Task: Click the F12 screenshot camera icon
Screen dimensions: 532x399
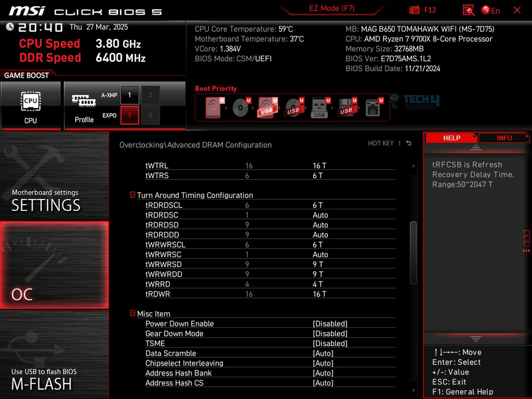Action: [414, 10]
